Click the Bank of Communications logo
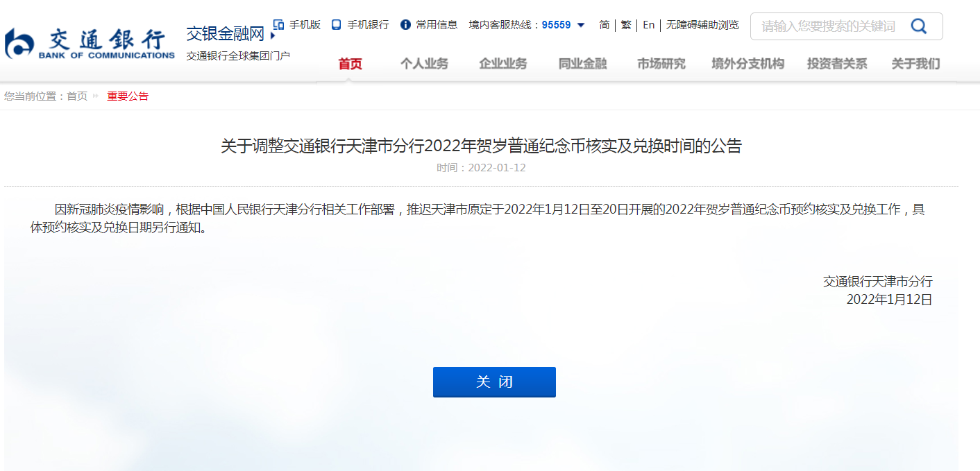Screen dimensions: 980x471 click(x=90, y=43)
